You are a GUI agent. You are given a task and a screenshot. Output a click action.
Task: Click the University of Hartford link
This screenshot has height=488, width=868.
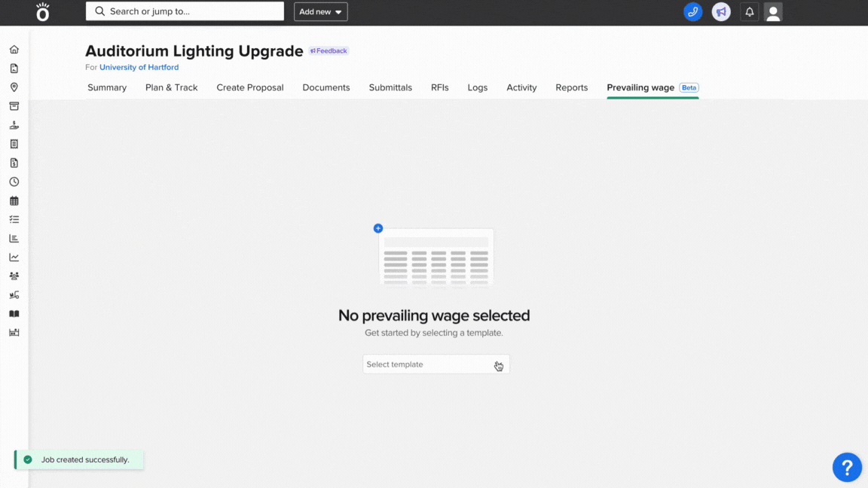click(x=139, y=68)
